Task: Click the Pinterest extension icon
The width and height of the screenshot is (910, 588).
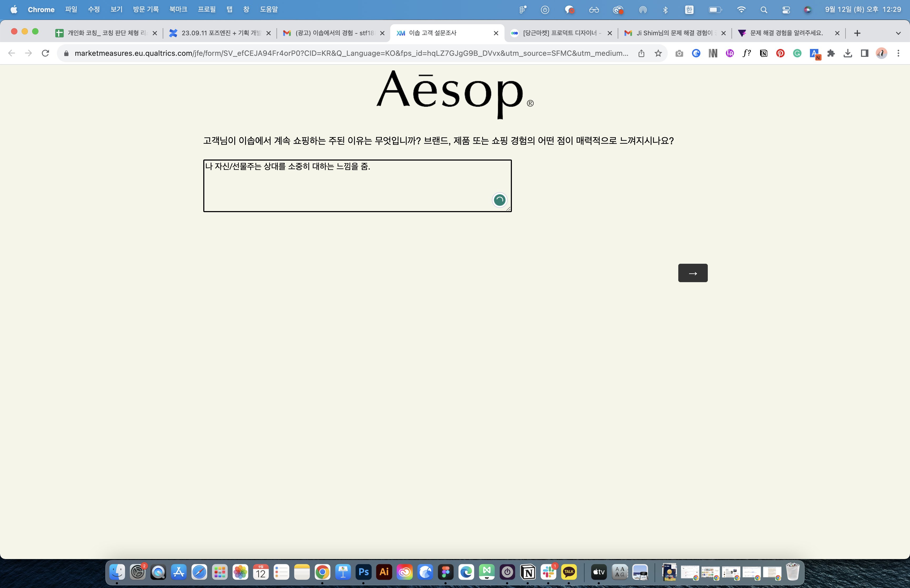Action: (780, 53)
